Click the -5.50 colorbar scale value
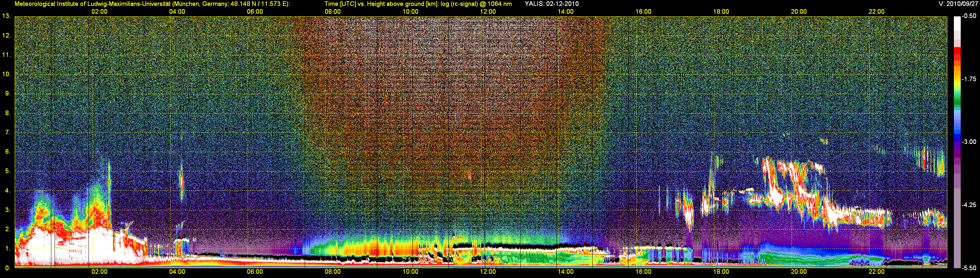980x278 pixels. pyautogui.click(x=969, y=268)
